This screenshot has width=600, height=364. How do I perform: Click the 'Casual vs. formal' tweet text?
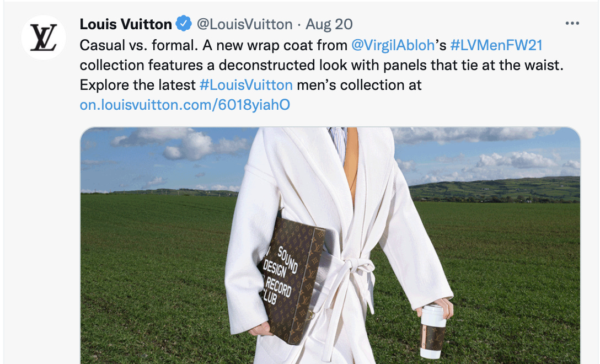(138, 45)
